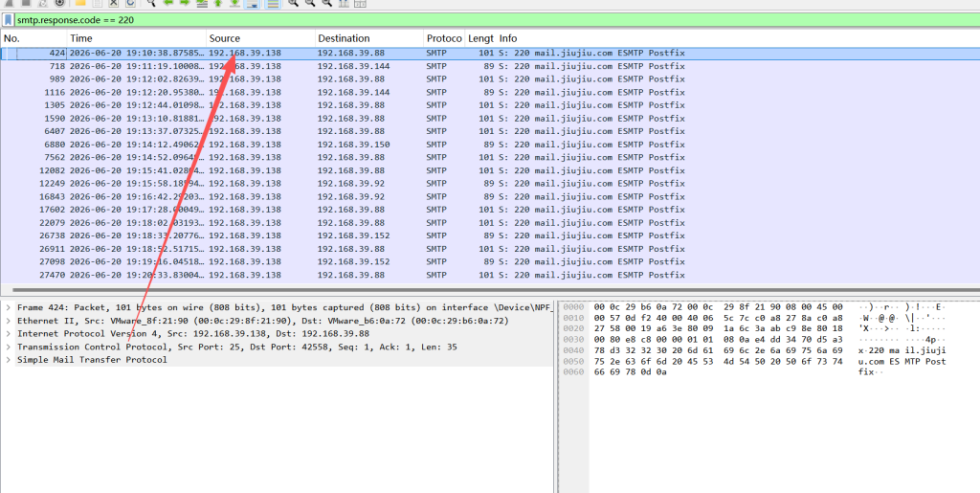Image resolution: width=980 pixels, height=493 pixels.
Task: Select packet number 17602 row
Action: (x=490, y=210)
